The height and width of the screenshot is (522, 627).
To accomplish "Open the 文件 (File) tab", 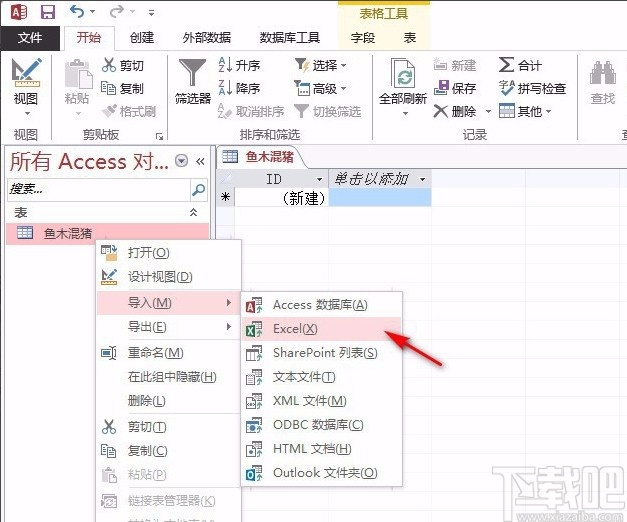I will click(x=30, y=38).
